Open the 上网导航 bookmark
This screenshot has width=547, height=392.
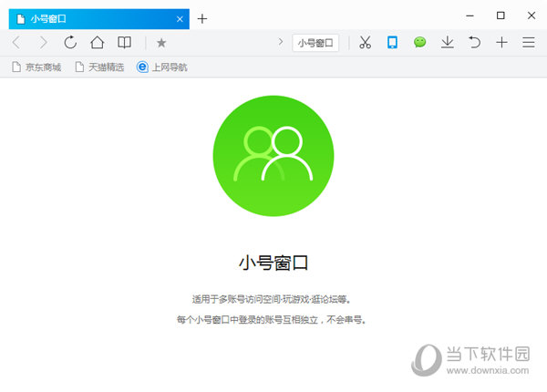pyautogui.click(x=162, y=67)
